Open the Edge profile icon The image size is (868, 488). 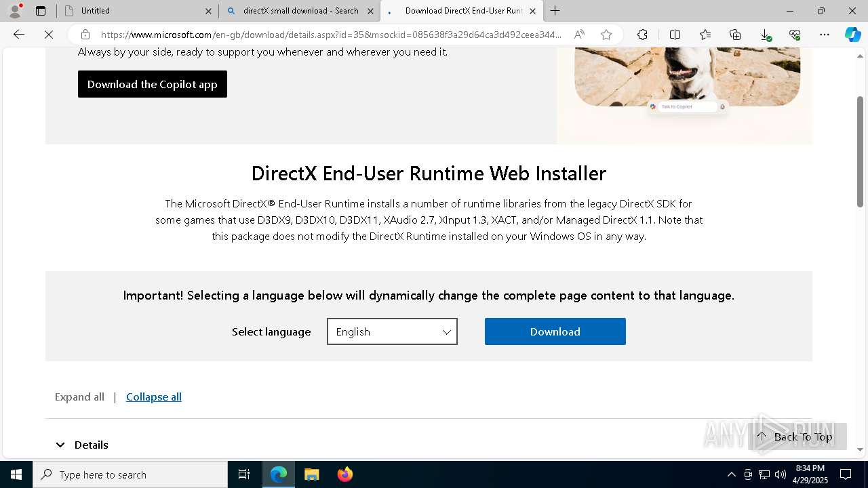click(x=14, y=11)
